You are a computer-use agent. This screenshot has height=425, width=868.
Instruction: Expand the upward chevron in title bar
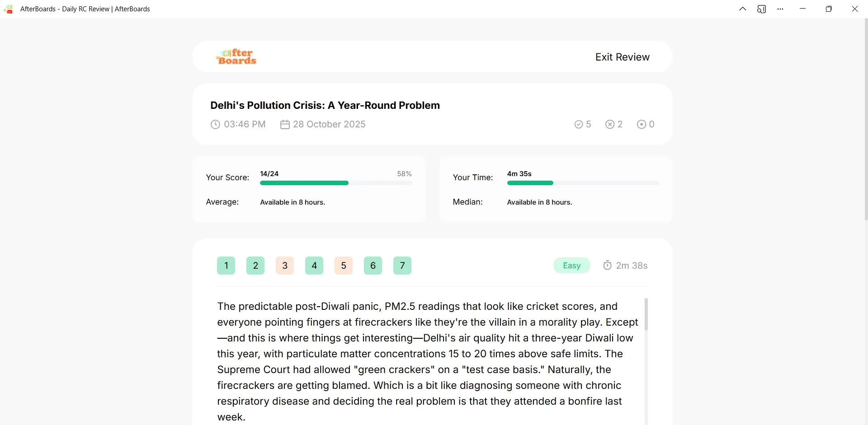pos(743,9)
